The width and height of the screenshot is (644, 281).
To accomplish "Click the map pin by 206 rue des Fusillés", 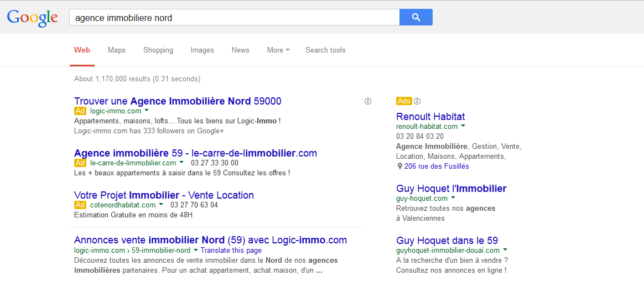I will click(x=399, y=166).
